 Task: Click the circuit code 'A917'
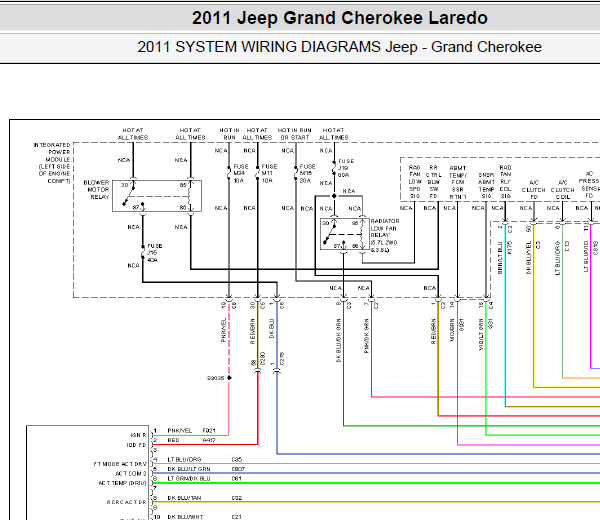(x=209, y=440)
